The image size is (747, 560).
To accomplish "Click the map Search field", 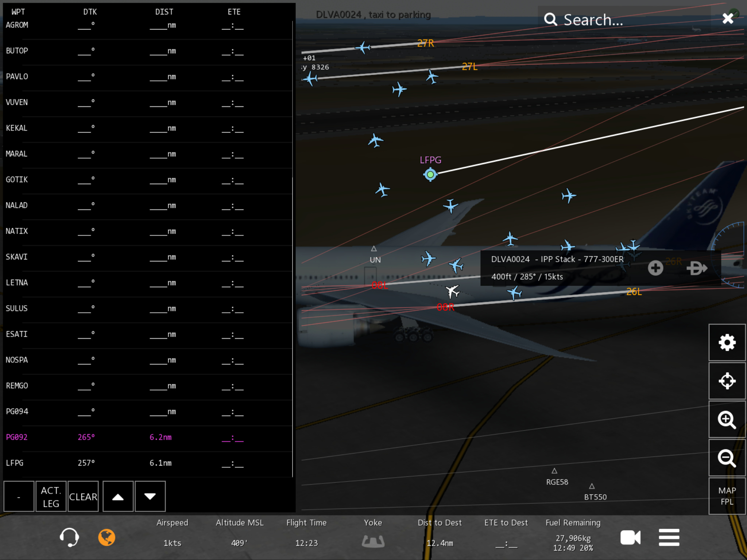I will (620, 20).
